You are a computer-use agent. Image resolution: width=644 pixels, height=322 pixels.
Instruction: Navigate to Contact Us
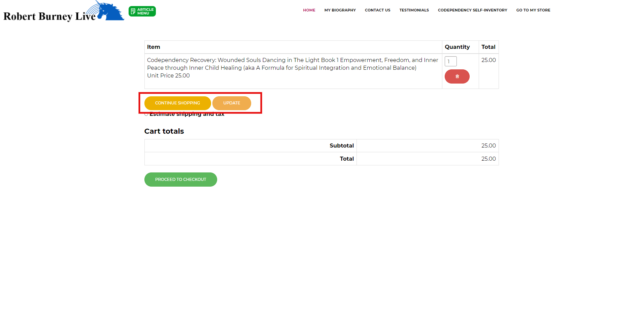377,10
